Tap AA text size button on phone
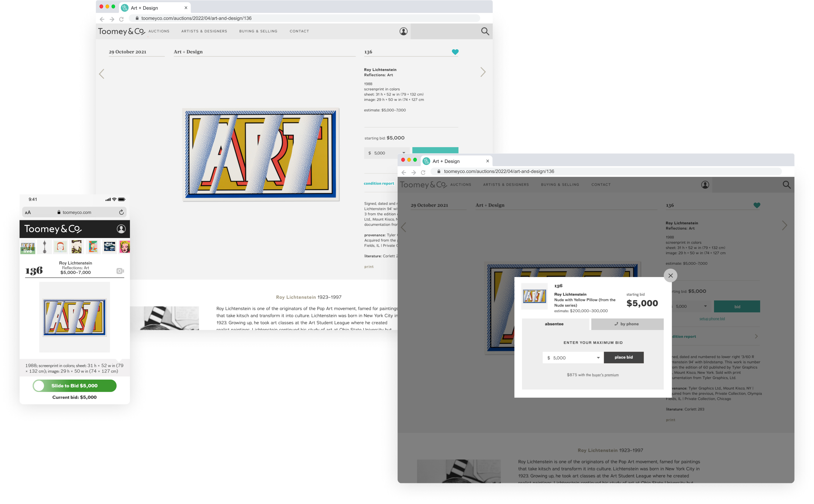Screen dimensions: 814x504 (x=28, y=212)
